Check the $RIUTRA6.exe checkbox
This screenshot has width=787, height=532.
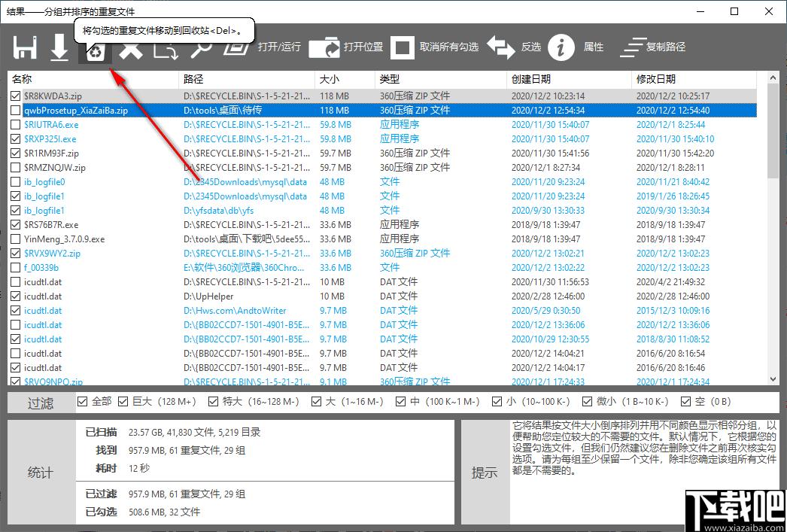click(16, 124)
